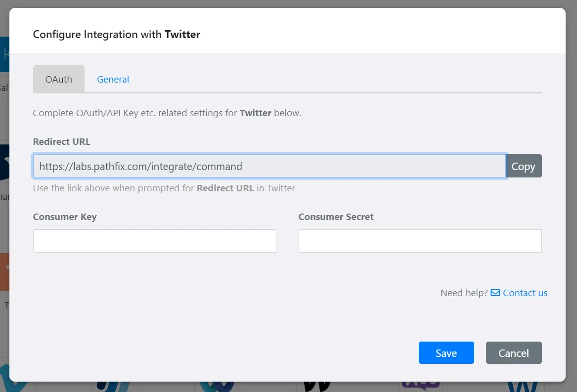The width and height of the screenshot is (577, 392).
Task: Click the "Complete OAuth/API Key etc." description text
Action: [167, 113]
